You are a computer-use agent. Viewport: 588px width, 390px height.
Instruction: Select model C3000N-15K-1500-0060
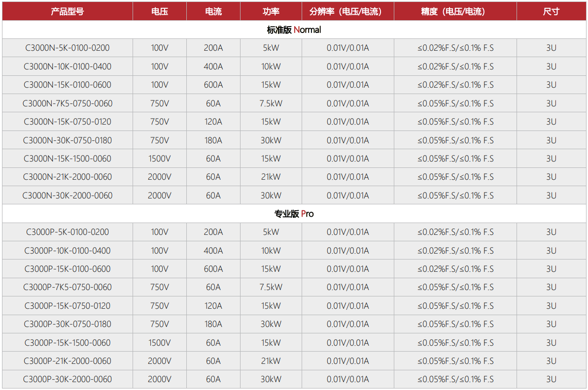(x=68, y=159)
